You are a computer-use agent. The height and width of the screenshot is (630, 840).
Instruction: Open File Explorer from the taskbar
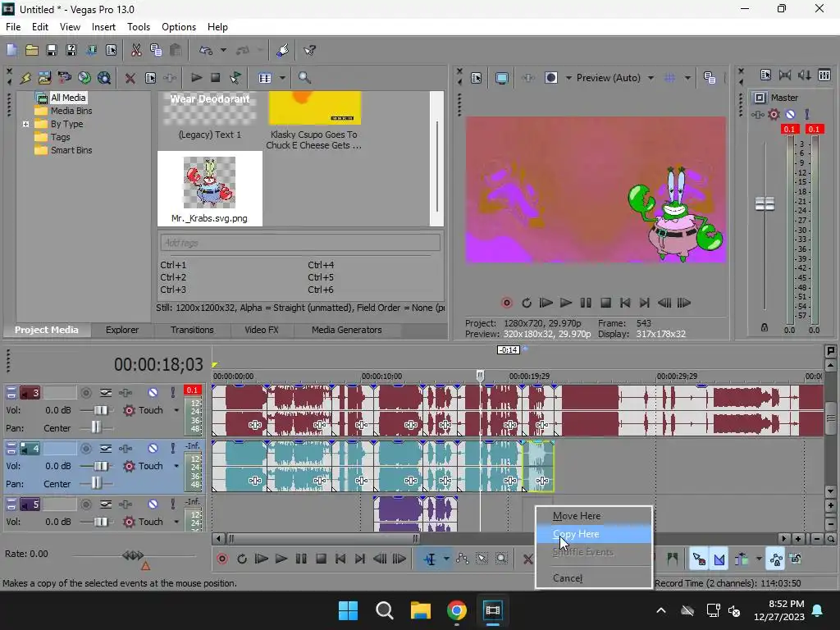pyautogui.click(x=421, y=610)
